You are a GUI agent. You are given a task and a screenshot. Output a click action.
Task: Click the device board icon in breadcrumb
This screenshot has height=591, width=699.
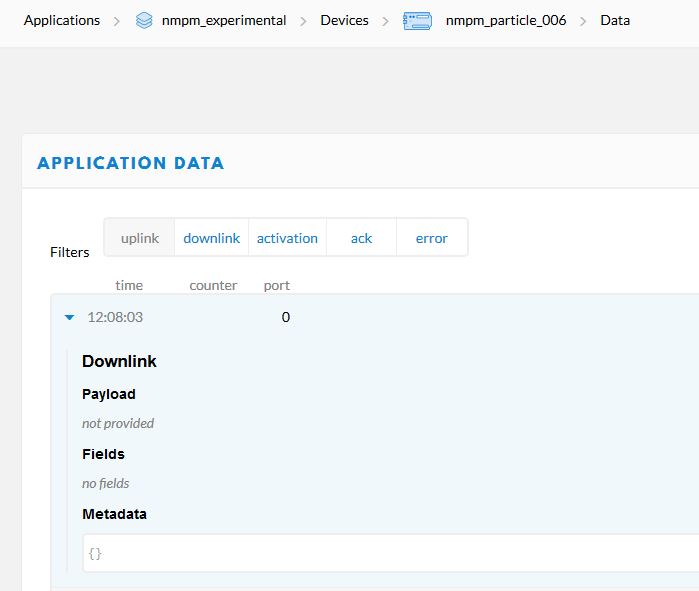(x=417, y=21)
